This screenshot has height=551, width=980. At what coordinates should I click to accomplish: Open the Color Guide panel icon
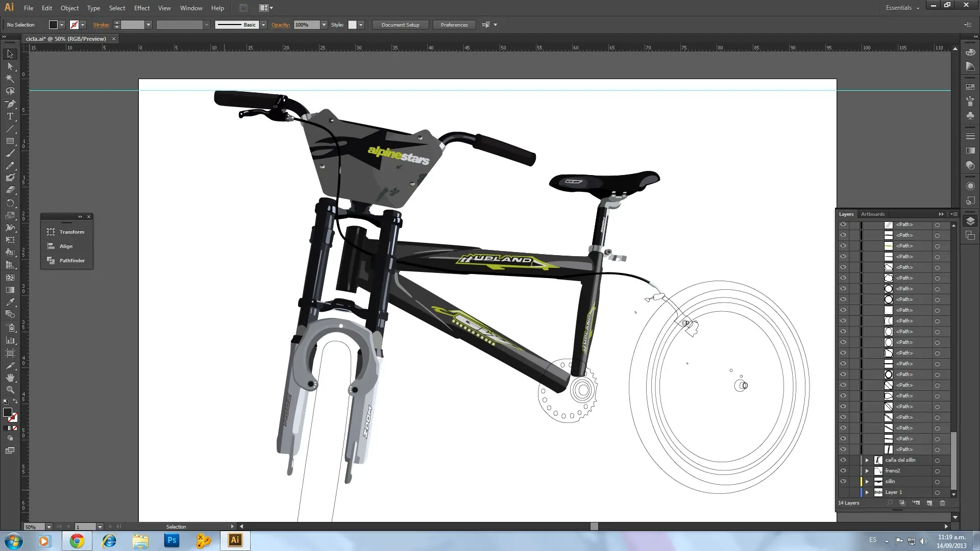(x=970, y=67)
